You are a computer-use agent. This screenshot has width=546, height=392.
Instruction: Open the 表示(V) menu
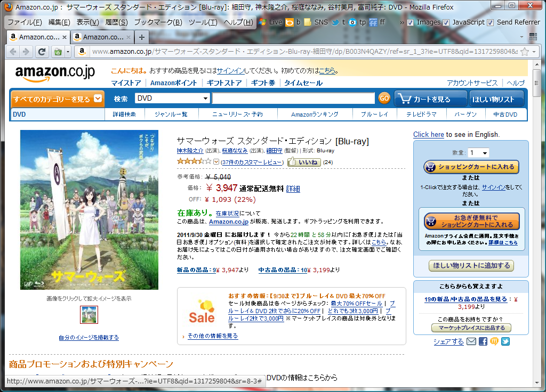point(88,22)
